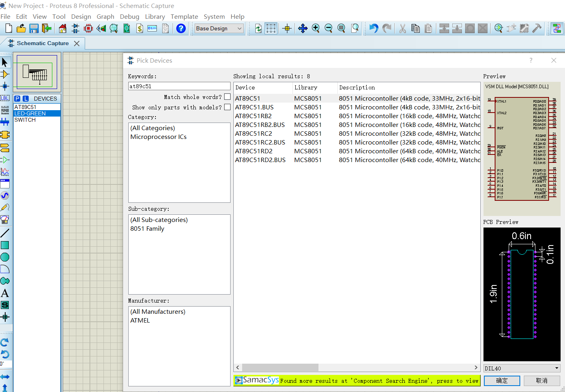The height and width of the screenshot is (392, 565).
Task: Select the Virtual Instruments meter tool
Action: 5,220
